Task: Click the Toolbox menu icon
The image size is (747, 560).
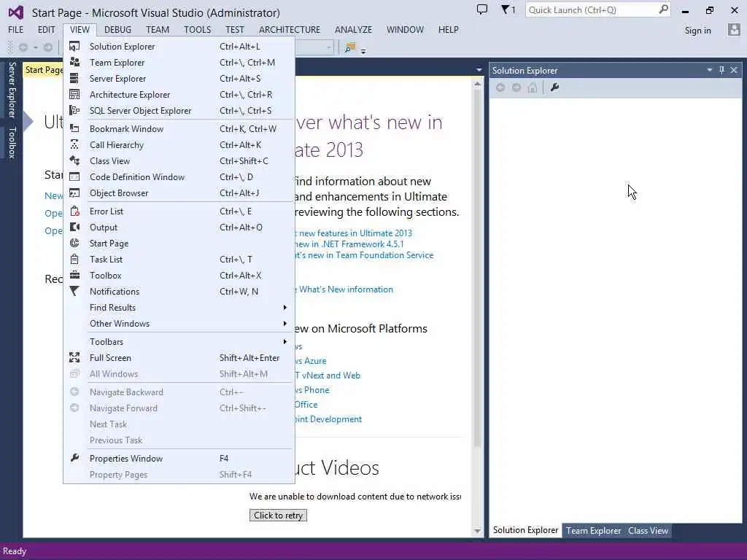Action: (74, 275)
